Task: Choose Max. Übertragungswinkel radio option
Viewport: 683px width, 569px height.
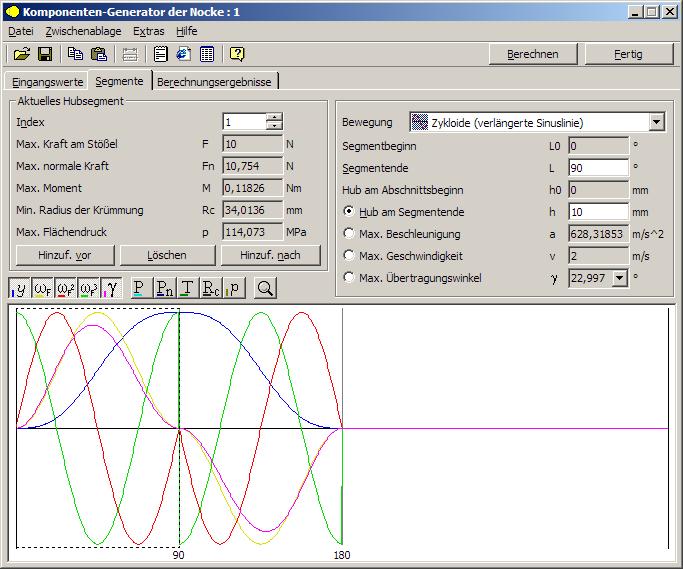Action: (349, 278)
